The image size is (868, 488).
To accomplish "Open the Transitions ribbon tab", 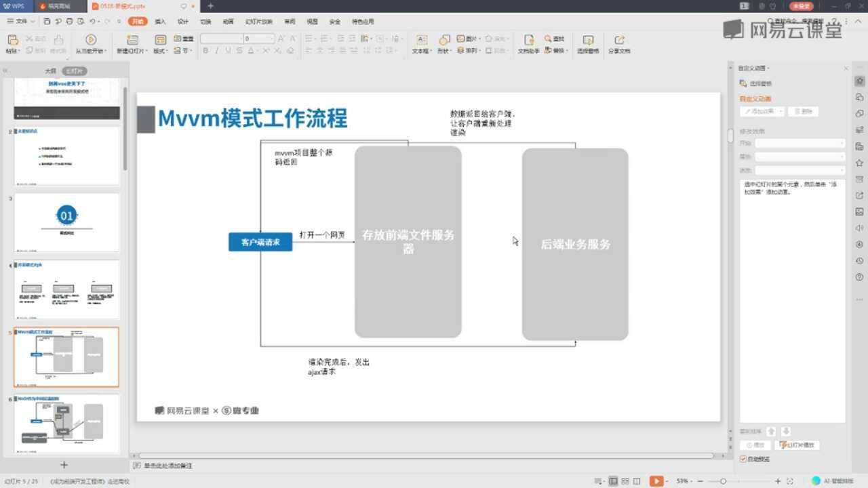I will 205,22.
